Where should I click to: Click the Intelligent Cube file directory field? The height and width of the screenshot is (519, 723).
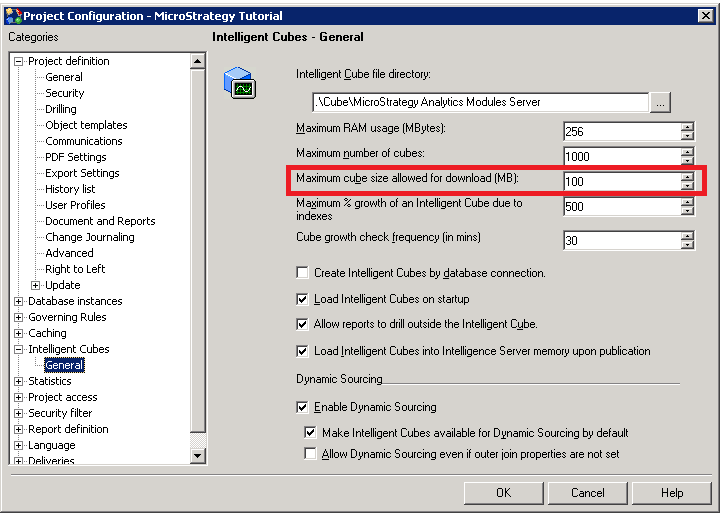point(480,102)
